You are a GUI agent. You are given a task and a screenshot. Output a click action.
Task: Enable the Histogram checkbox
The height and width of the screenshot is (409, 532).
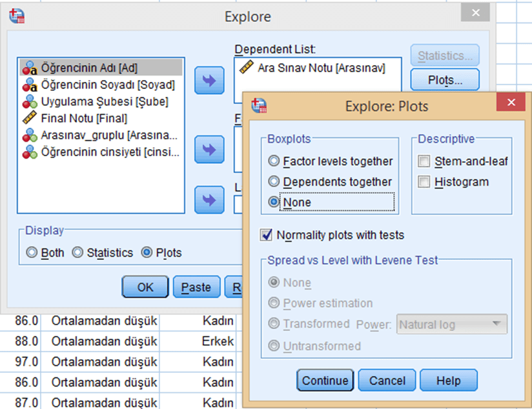click(x=424, y=182)
